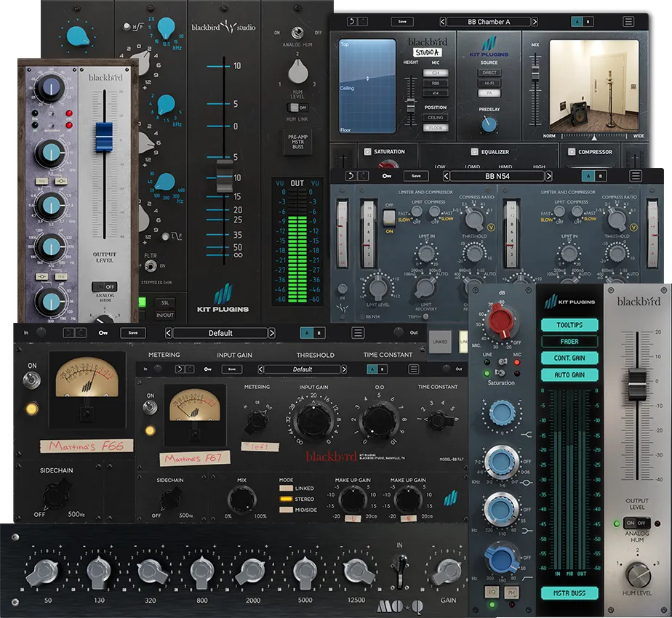Open hamburger menu in F66 compressor toolbar

tap(358, 332)
